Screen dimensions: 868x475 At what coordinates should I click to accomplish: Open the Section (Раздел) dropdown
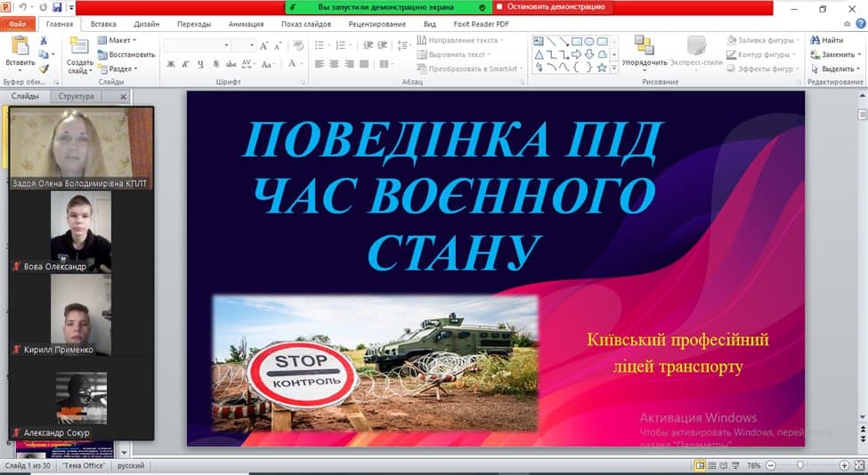pos(118,68)
